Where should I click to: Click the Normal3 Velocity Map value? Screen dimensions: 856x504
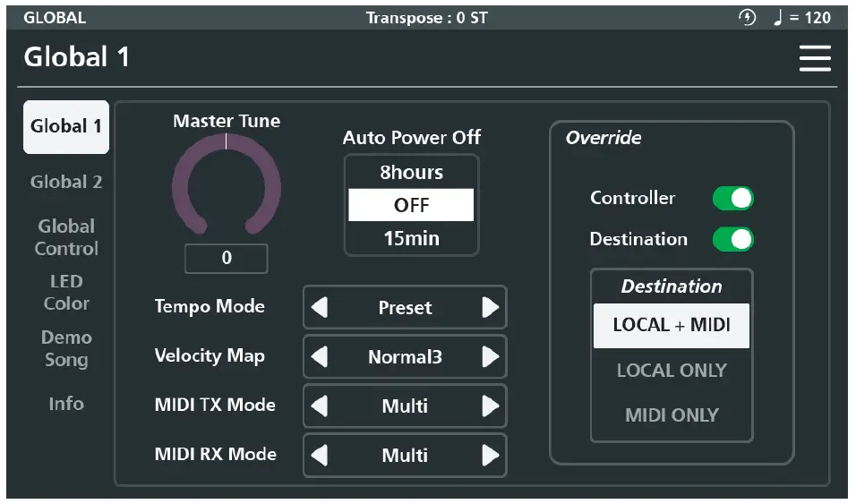pos(405,357)
